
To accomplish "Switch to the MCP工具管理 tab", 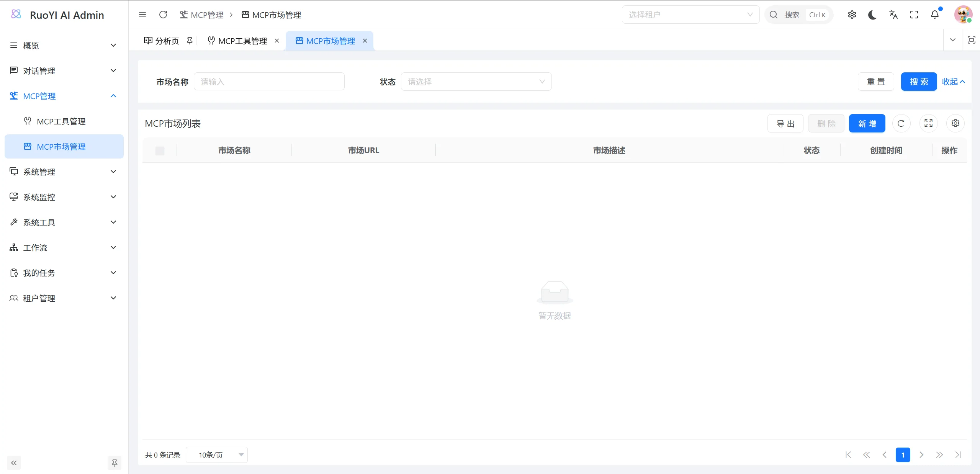I will tap(242, 41).
